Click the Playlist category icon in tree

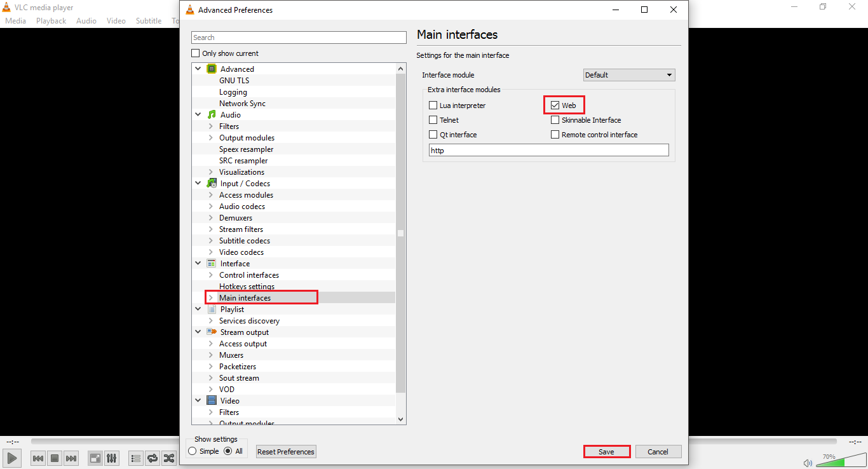point(212,309)
